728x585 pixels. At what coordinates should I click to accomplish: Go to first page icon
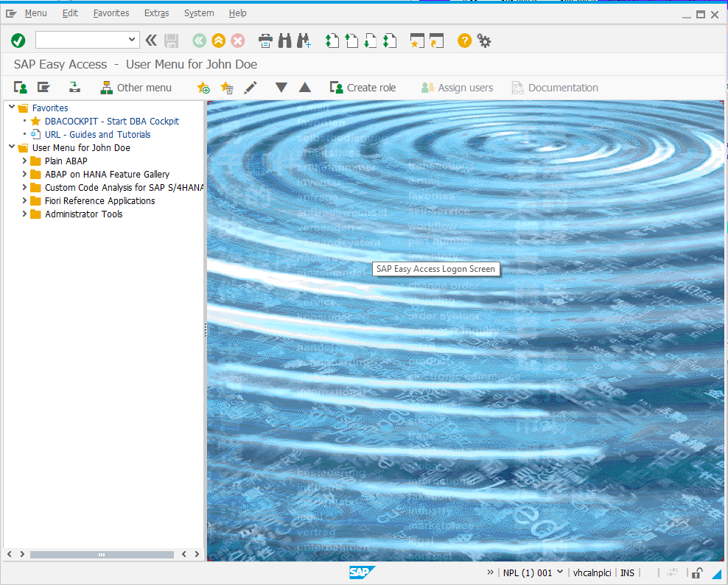point(332,41)
